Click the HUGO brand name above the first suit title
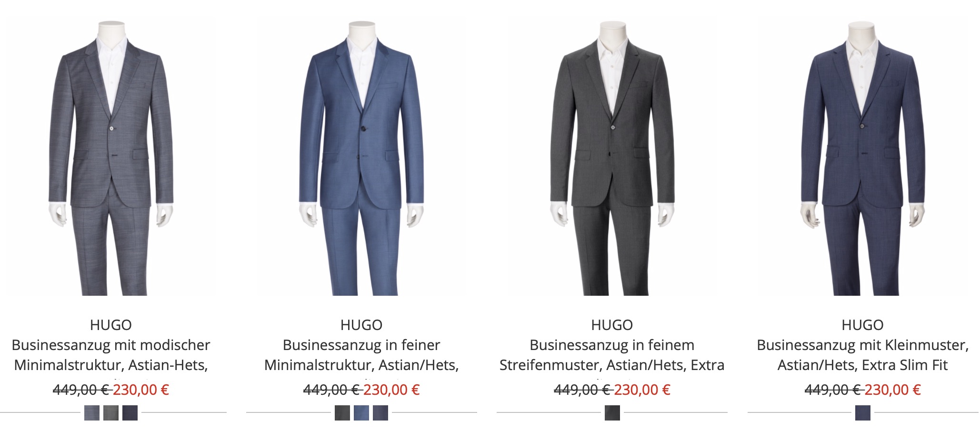 (x=111, y=325)
